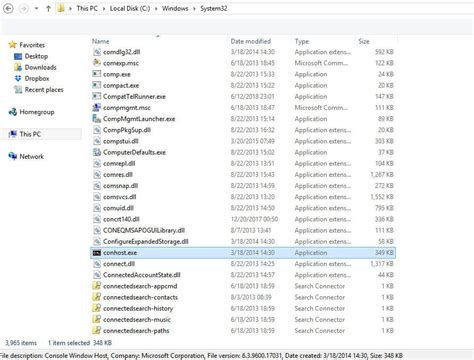The width and height of the screenshot is (474, 360).
Task: Click the connectedsearch-history connector icon
Action: (97, 308)
